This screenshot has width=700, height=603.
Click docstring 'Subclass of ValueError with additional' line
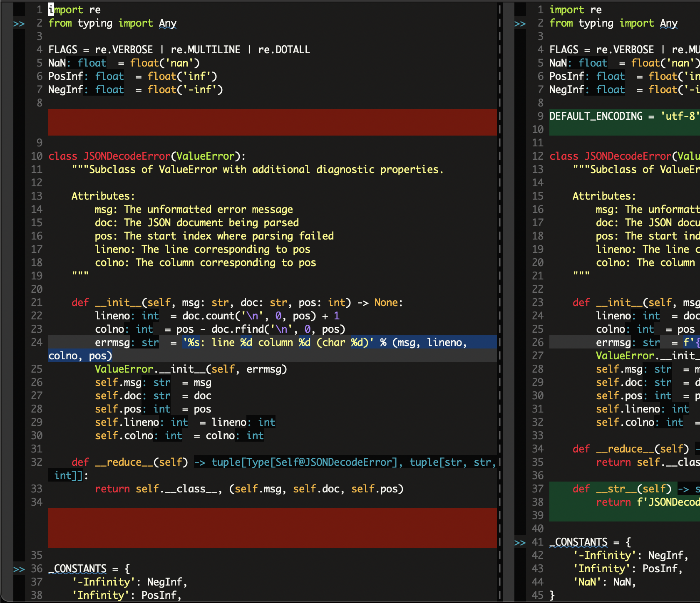point(258,170)
